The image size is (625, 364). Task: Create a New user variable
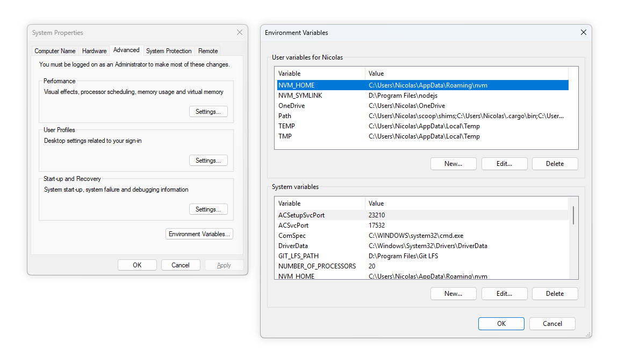click(453, 164)
